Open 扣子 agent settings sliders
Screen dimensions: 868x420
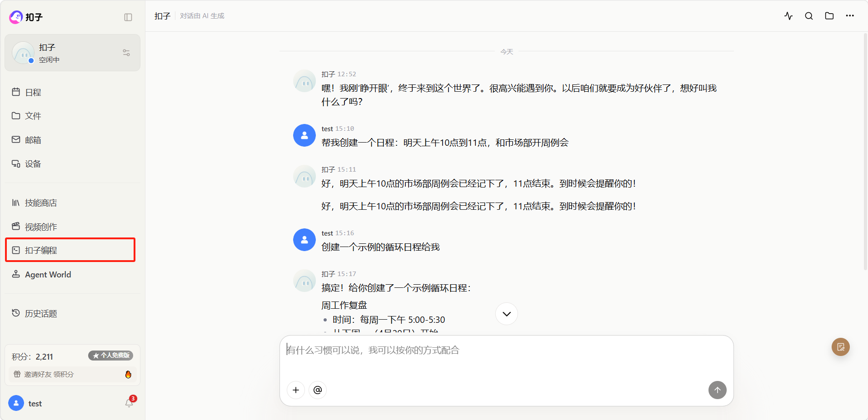click(x=126, y=53)
